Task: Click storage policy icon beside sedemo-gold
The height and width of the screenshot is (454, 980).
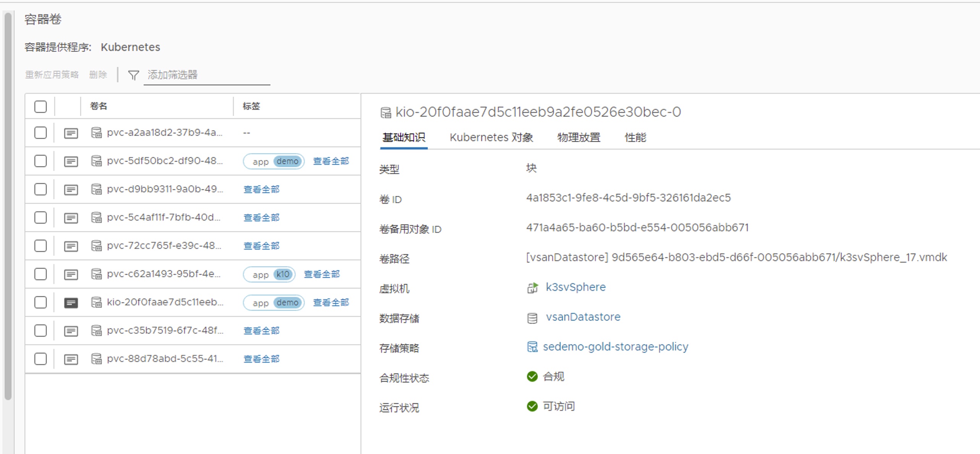Action: click(532, 347)
